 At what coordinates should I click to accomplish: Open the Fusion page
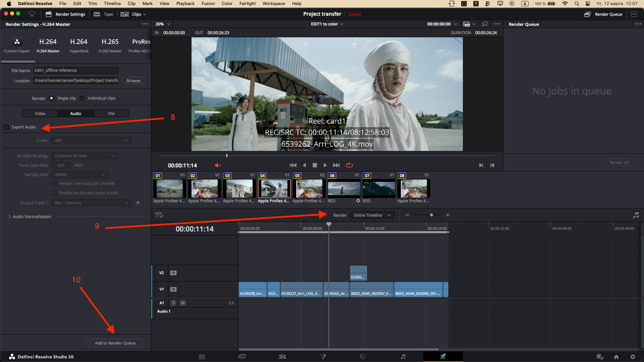coord(323,357)
